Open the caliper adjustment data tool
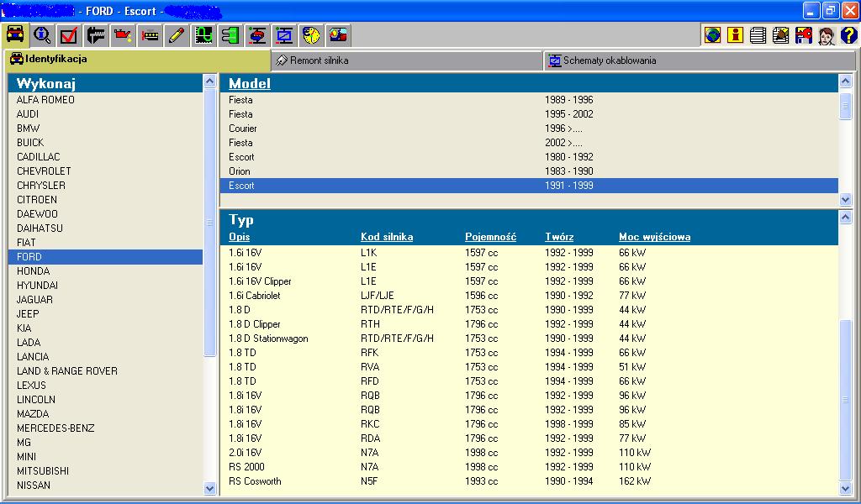861x504 pixels. [x=96, y=35]
